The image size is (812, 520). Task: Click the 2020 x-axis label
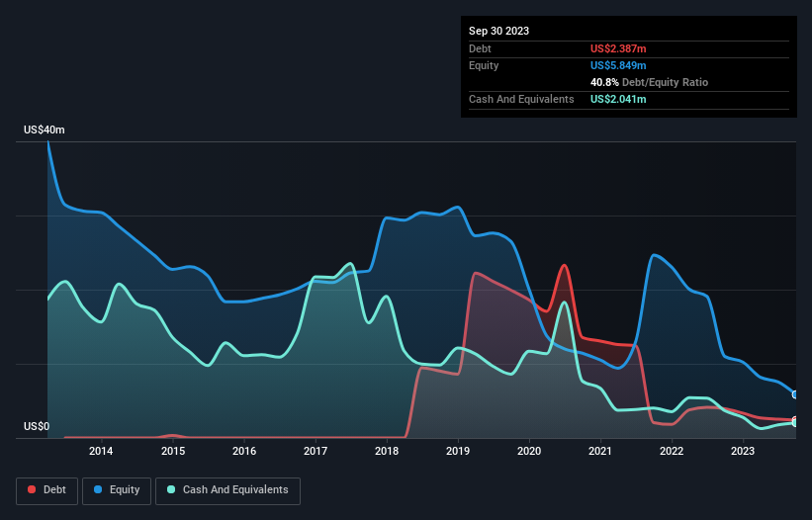pos(529,451)
